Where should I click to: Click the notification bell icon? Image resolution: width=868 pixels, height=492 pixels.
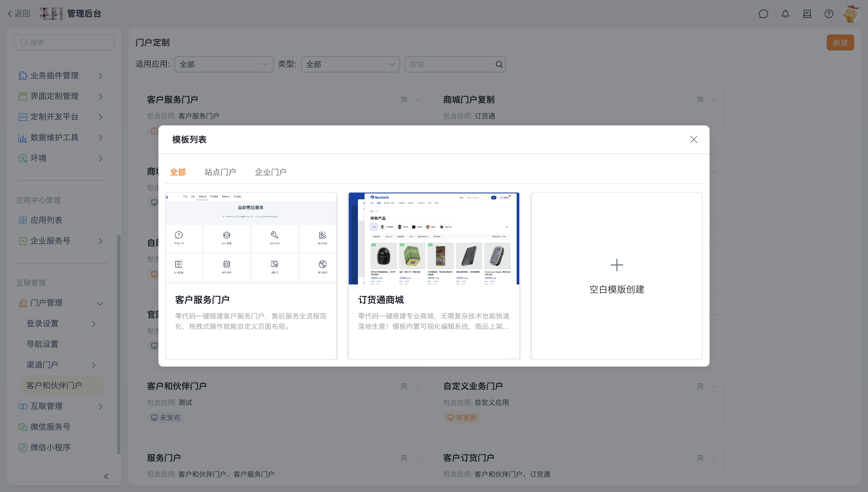coord(785,14)
